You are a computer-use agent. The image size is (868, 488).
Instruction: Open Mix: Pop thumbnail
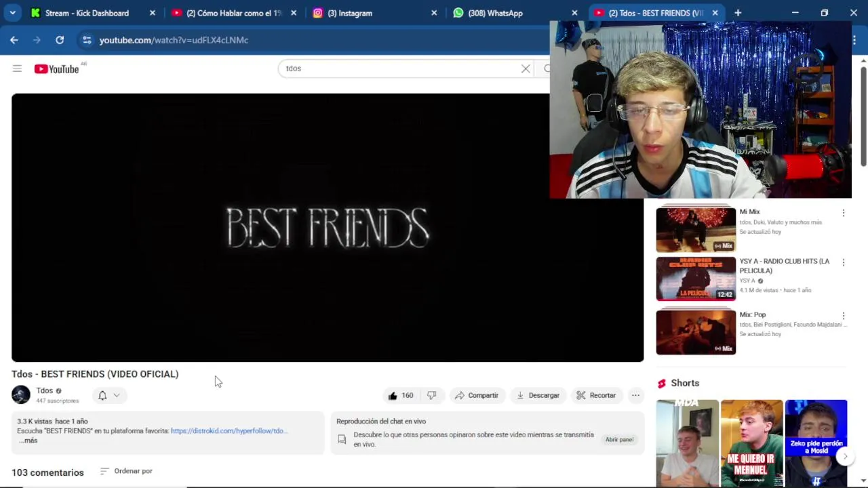pos(696,332)
